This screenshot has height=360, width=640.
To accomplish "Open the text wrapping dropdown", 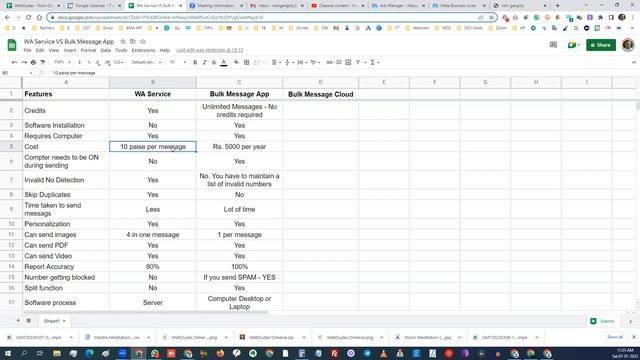I will pyautogui.click(x=302, y=62).
